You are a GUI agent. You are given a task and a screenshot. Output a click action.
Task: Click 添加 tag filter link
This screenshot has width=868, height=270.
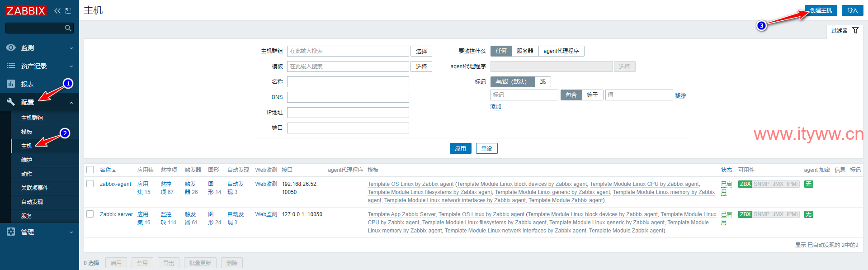point(496,107)
